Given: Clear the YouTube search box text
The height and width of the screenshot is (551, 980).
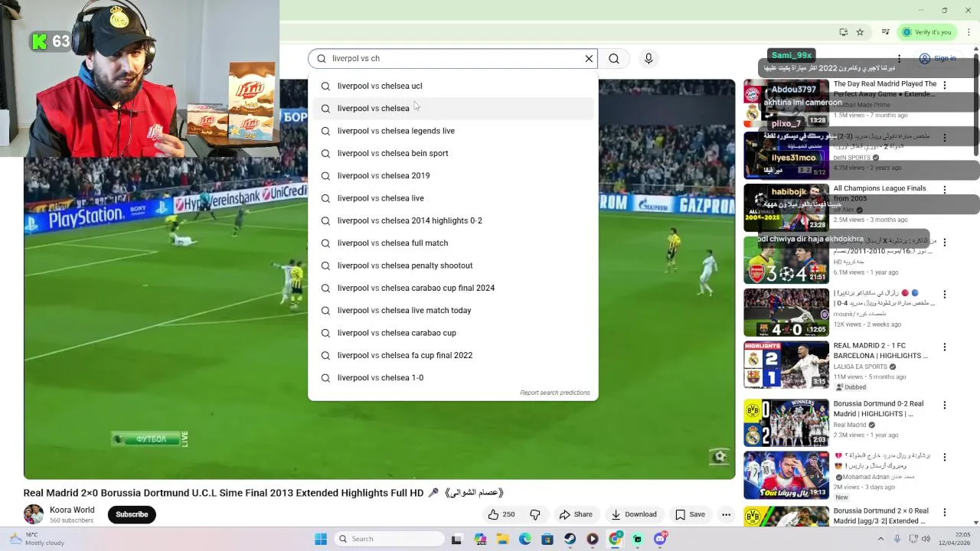Looking at the screenshot, I should coord(589,58).
